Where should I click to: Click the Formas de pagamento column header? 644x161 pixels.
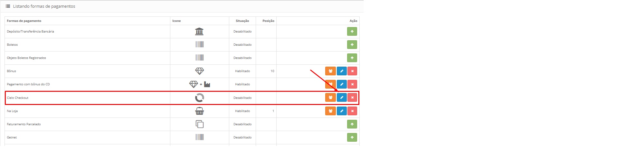(24, 21)
